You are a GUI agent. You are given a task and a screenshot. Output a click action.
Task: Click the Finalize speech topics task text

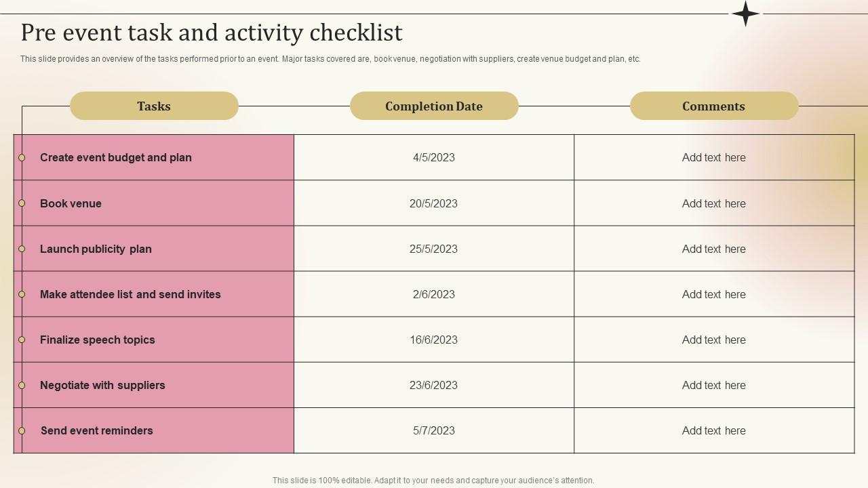98,340
